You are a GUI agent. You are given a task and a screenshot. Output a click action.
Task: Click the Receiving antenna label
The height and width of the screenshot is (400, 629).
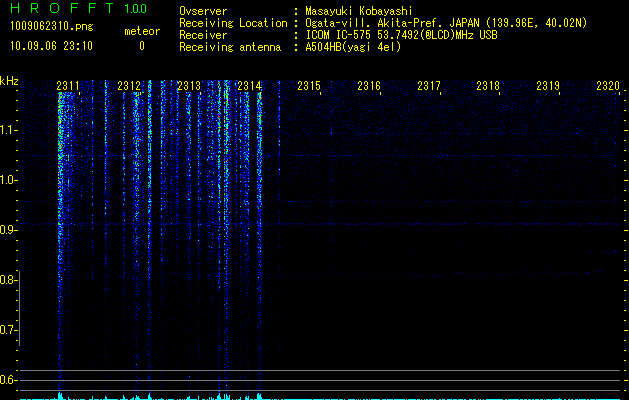[x=230, y=47]
